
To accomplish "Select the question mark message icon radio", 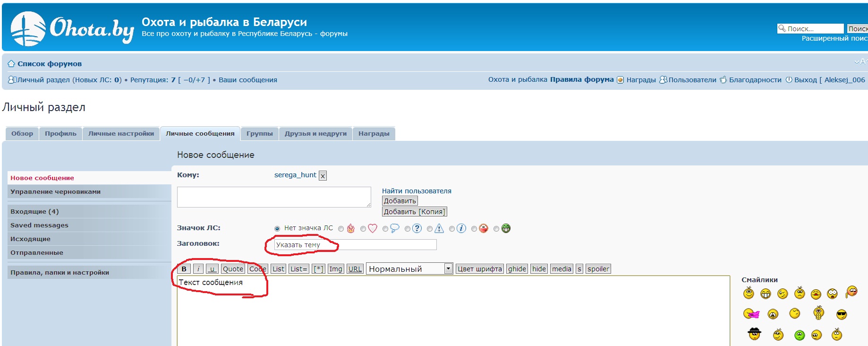I will click(408, 229).
